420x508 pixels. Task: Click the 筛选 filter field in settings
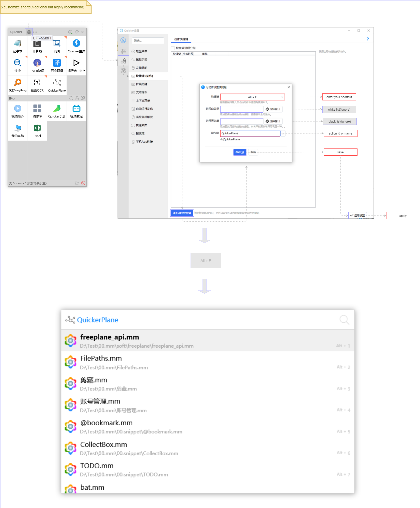point(148,41)
